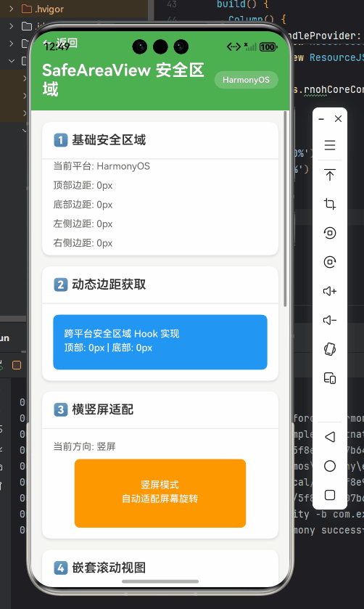Click the emulator keep-on-top arrow icon

[x=330, y=175]
